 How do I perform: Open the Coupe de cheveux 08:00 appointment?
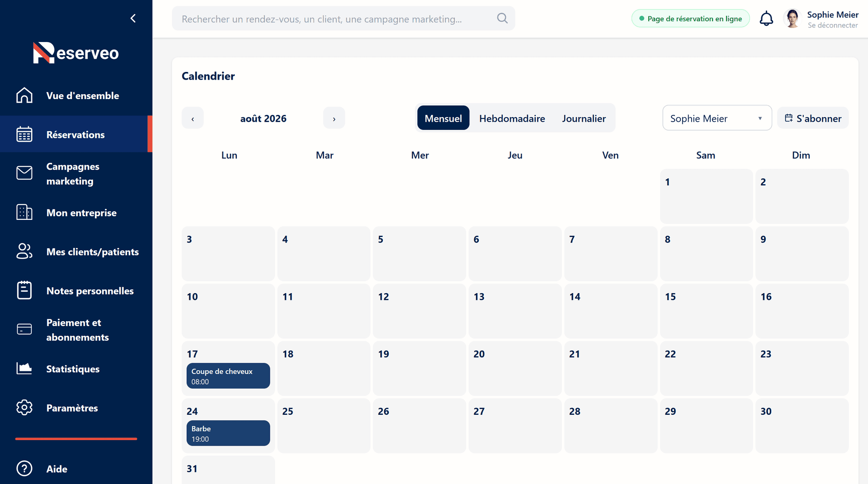(x=228, y=376)
